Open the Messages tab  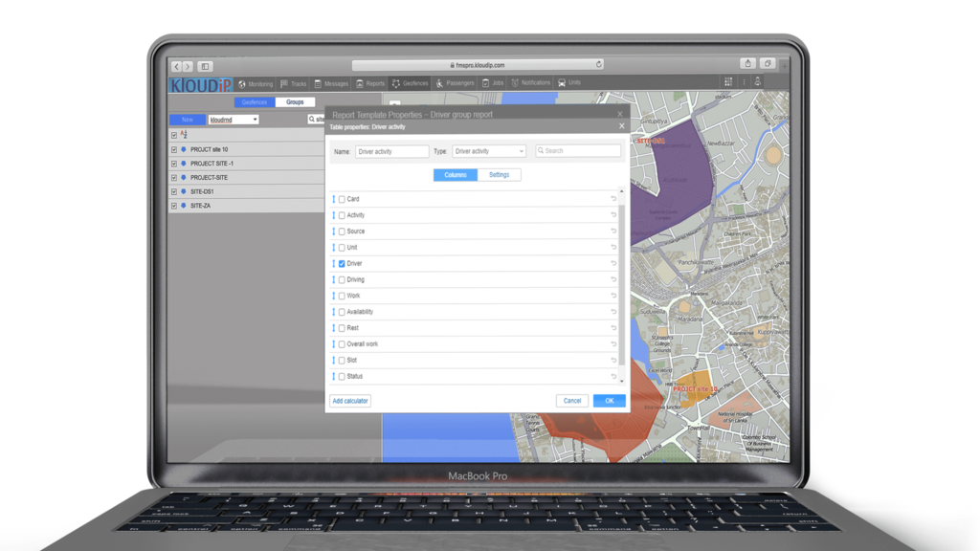tap(331, 84)
